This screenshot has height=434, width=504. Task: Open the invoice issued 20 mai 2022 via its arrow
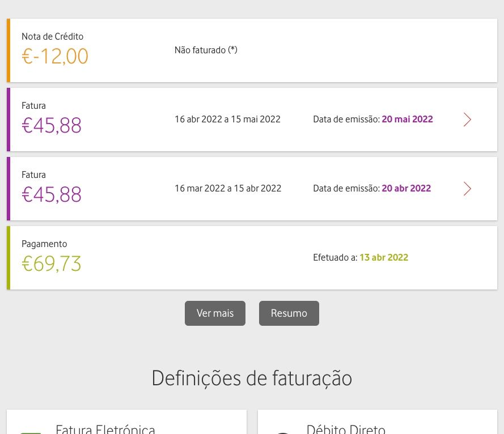tap(467, 120)
